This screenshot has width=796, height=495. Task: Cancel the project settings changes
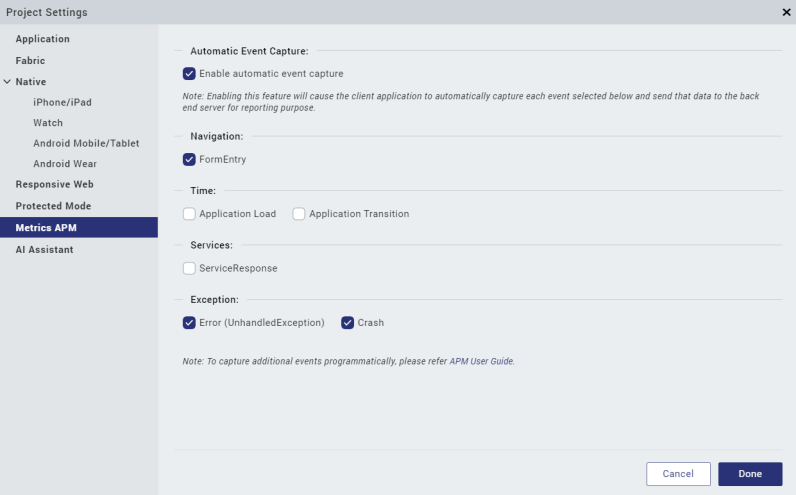tap(678, 474)
